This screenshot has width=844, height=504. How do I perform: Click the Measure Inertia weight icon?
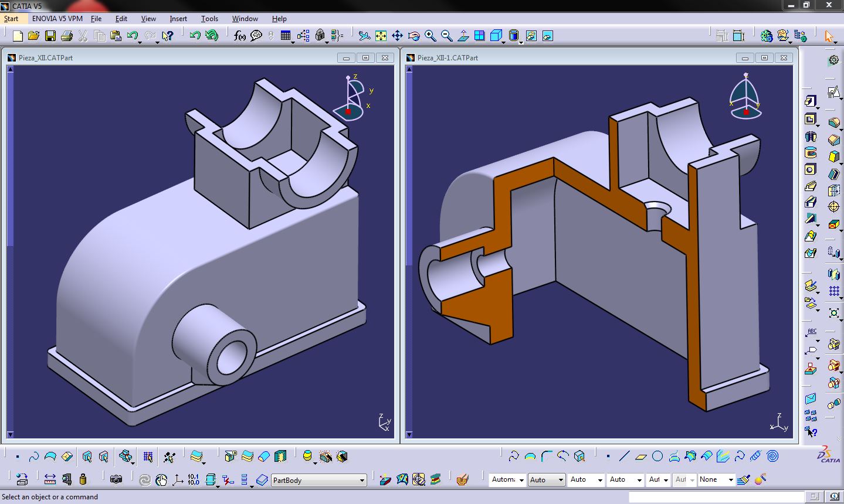tap(83, 479)
